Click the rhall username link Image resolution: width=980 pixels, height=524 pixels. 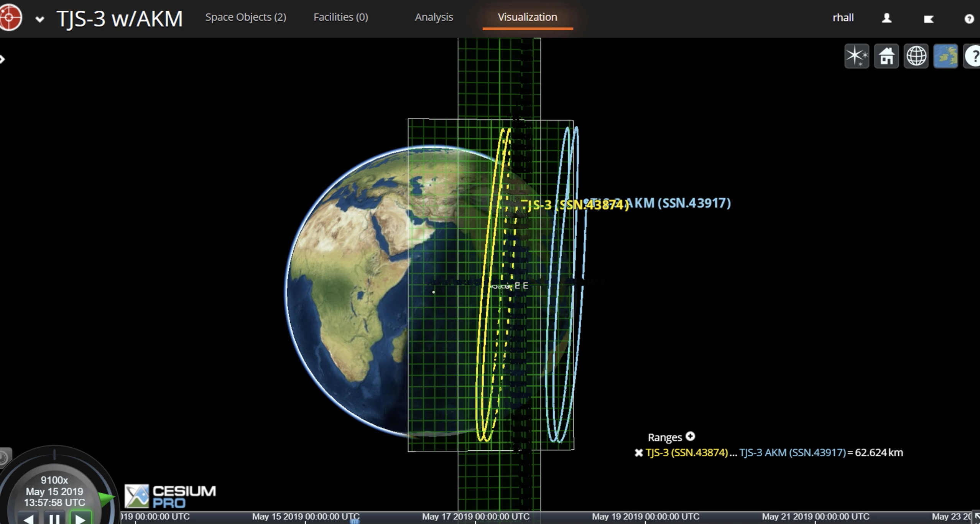[x=843, y=18]
